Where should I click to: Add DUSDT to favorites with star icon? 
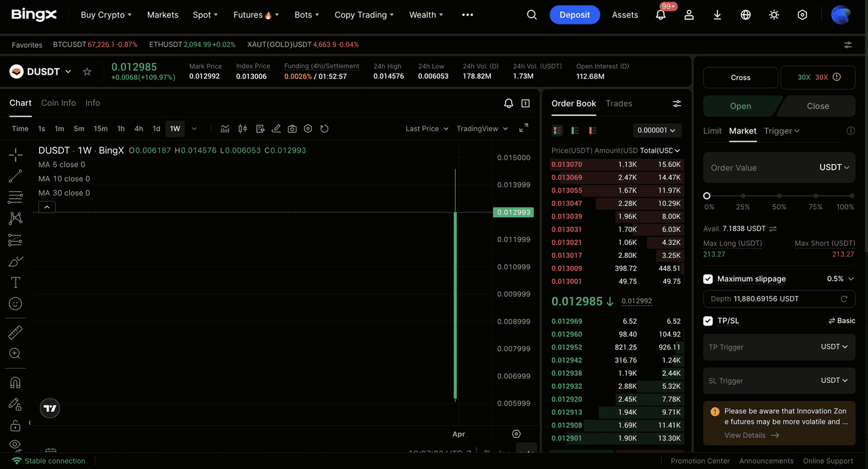click(x=87, y=71)
